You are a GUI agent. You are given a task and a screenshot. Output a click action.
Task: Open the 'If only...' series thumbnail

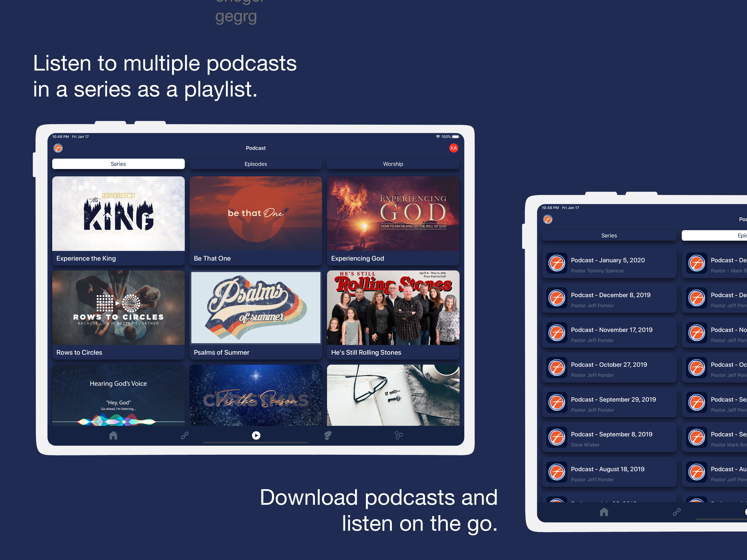coord(393,395)
